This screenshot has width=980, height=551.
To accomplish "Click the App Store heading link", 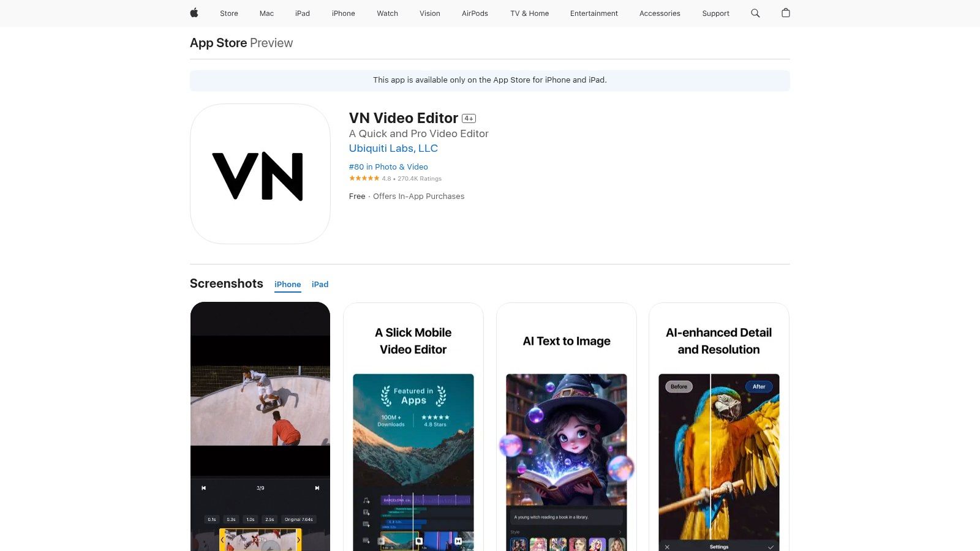I will click(218, 43).
